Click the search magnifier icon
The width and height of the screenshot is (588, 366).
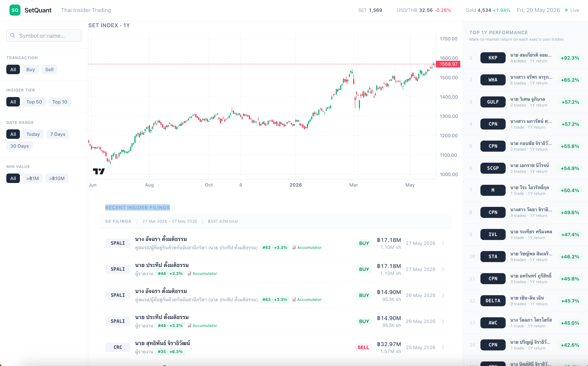(13, 35)
